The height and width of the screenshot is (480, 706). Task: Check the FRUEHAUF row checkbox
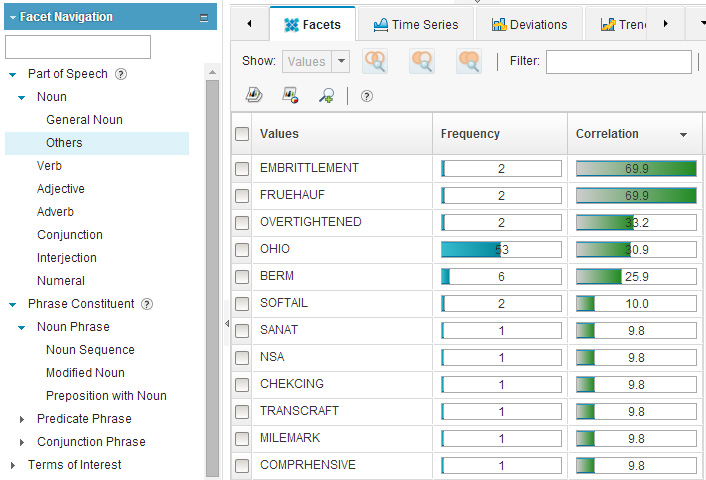click(242, 196)
